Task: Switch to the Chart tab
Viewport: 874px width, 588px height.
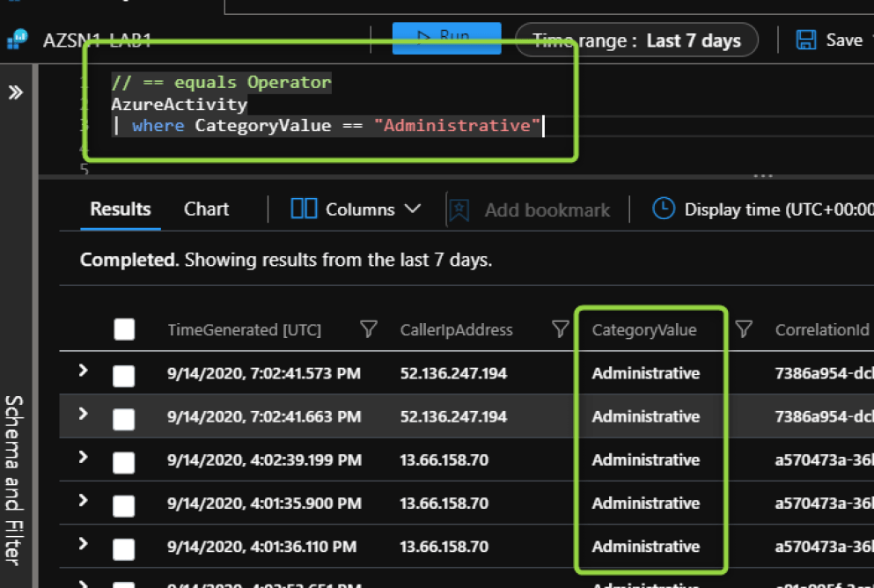Action: pos(206,209)
